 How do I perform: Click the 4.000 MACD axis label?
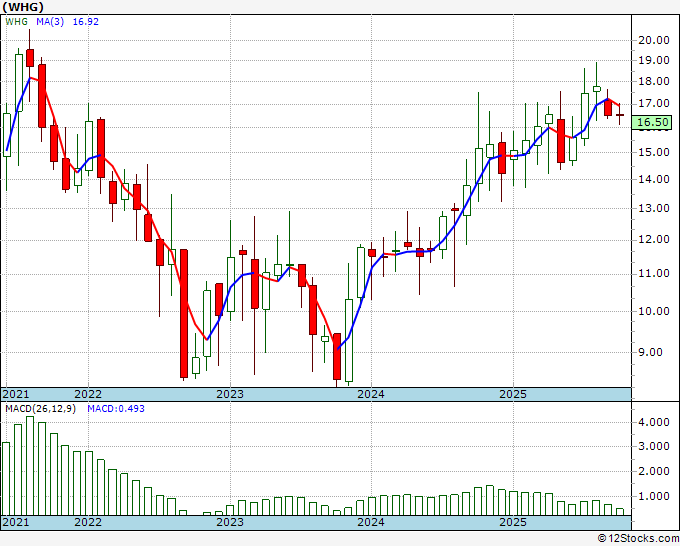pyautogui.click(x=654, y=422)
